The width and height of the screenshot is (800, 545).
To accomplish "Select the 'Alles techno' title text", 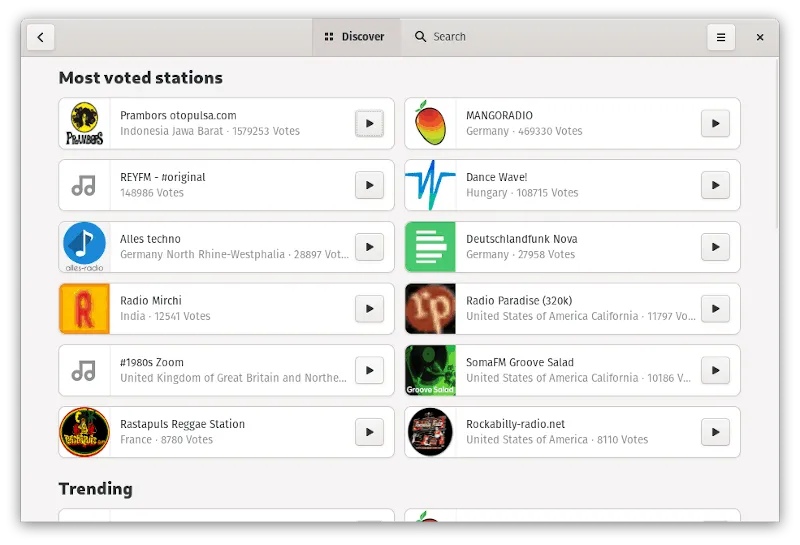I will click(x=150, y=239).
